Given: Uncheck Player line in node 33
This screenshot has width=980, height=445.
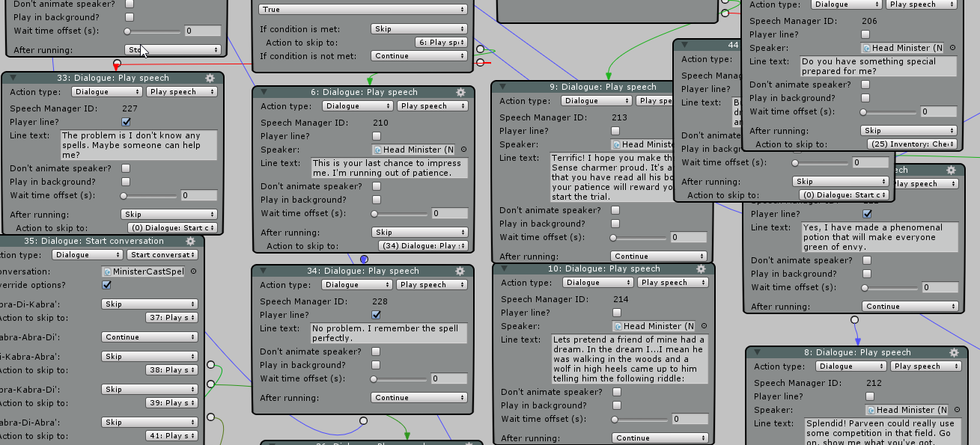Looking at the screenshot, I should 126,122.
